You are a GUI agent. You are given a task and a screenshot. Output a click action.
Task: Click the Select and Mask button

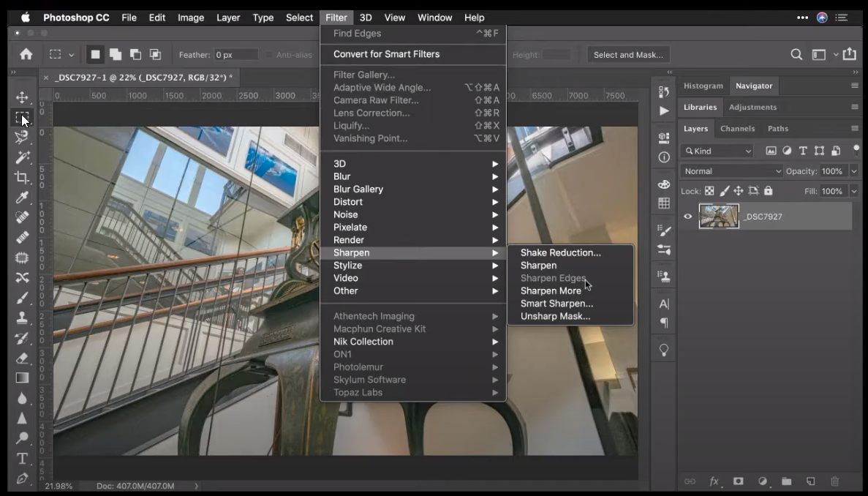(627, 54)
